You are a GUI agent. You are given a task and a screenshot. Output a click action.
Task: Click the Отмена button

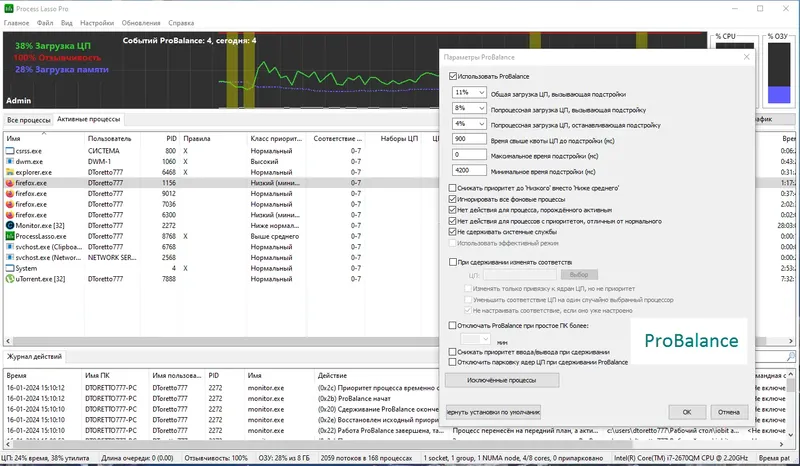[x=729, y=412]
